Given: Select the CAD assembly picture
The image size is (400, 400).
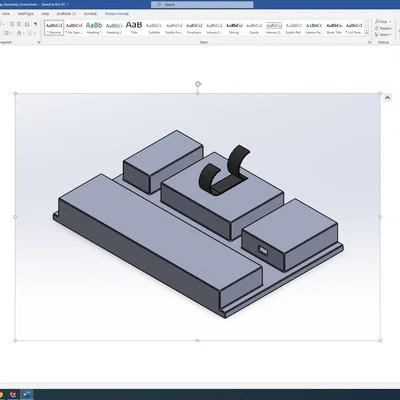Looking at the screenshot, I should pyautogui.click(x=198, y=217).
